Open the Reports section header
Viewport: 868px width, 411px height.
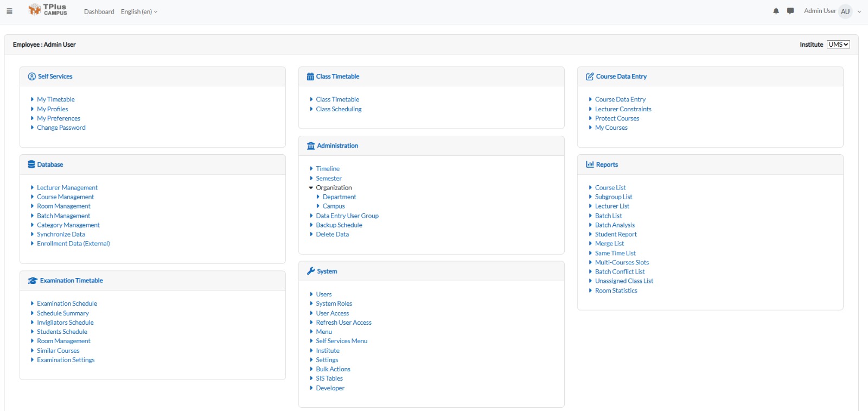click(x=607, y=165)
